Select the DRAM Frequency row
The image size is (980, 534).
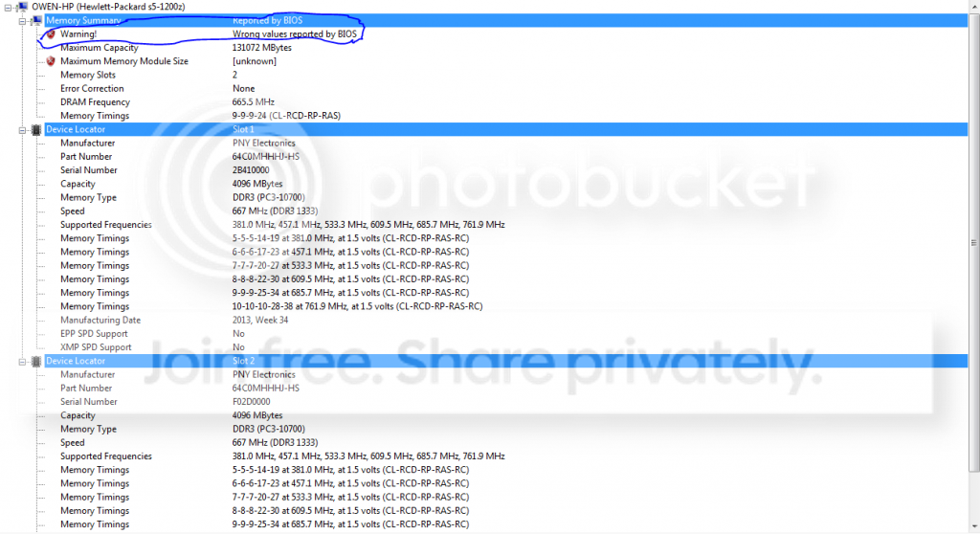coord(506,102)
